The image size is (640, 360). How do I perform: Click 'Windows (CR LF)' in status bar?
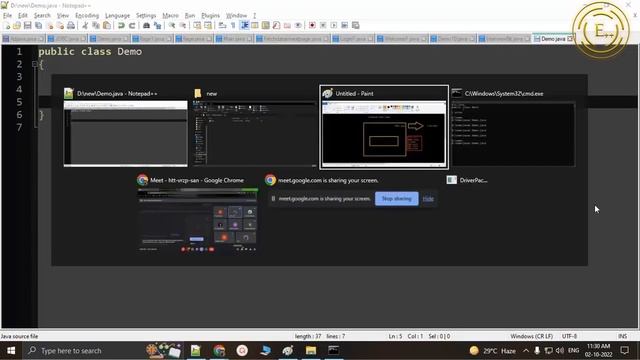click(x=531, y=336)
